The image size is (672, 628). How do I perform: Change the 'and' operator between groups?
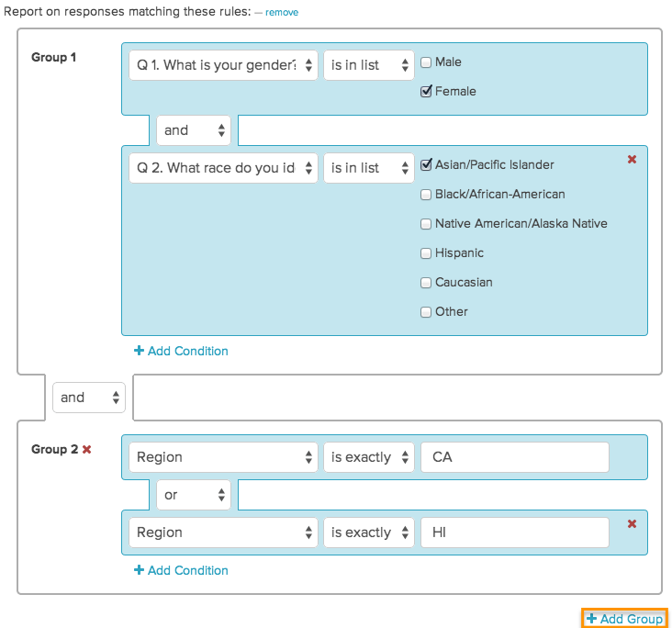89,398
